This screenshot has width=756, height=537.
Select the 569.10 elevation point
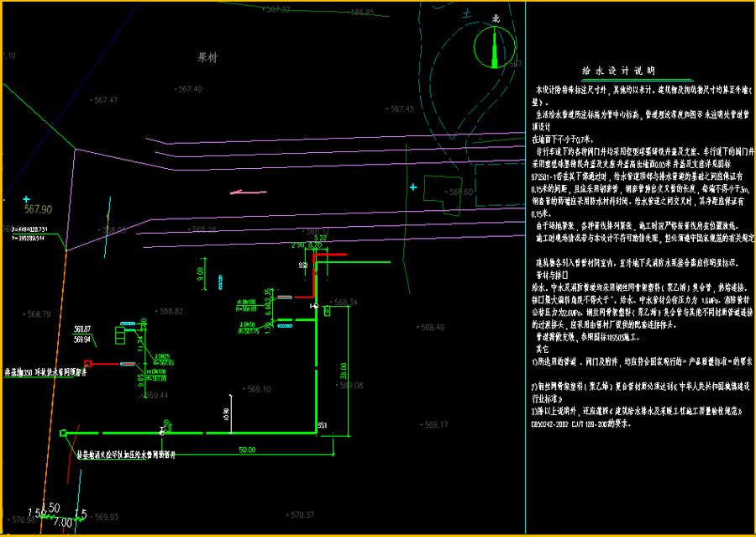click(x=258, y=389)
